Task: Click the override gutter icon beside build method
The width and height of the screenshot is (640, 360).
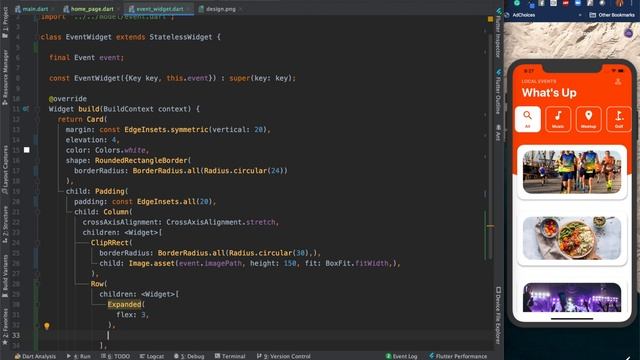Action: (x=26, y=109)
